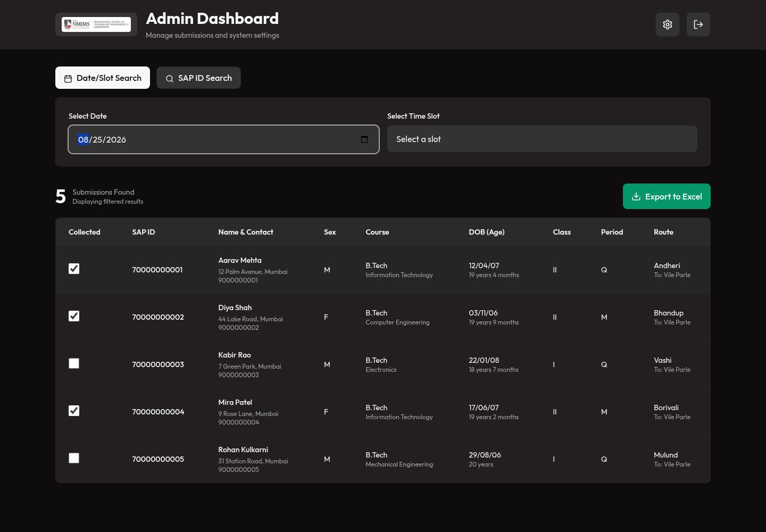Click SAP ID 70000000005
Screen dimensions: 766x532
(x=158, y=459)
